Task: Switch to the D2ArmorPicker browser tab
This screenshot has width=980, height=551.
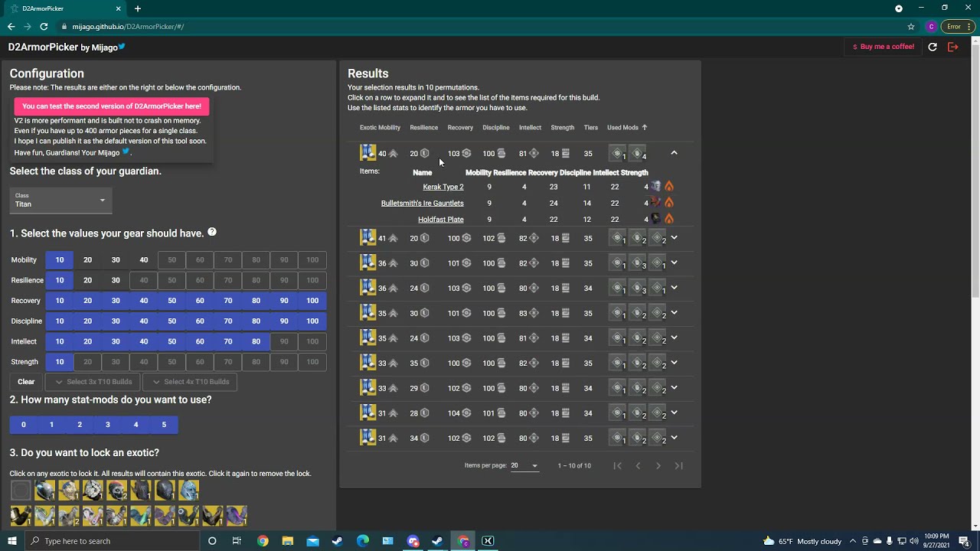Action: coord(65,8)
